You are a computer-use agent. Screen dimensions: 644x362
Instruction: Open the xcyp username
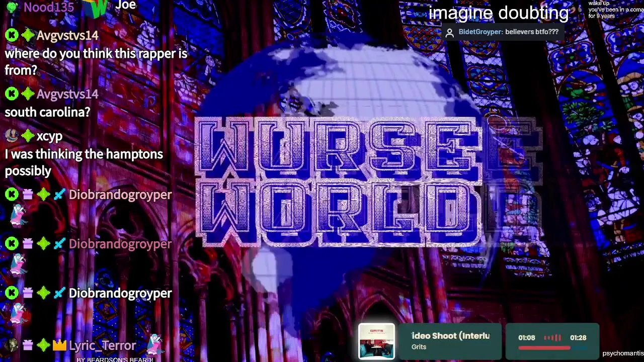point(49,136)
